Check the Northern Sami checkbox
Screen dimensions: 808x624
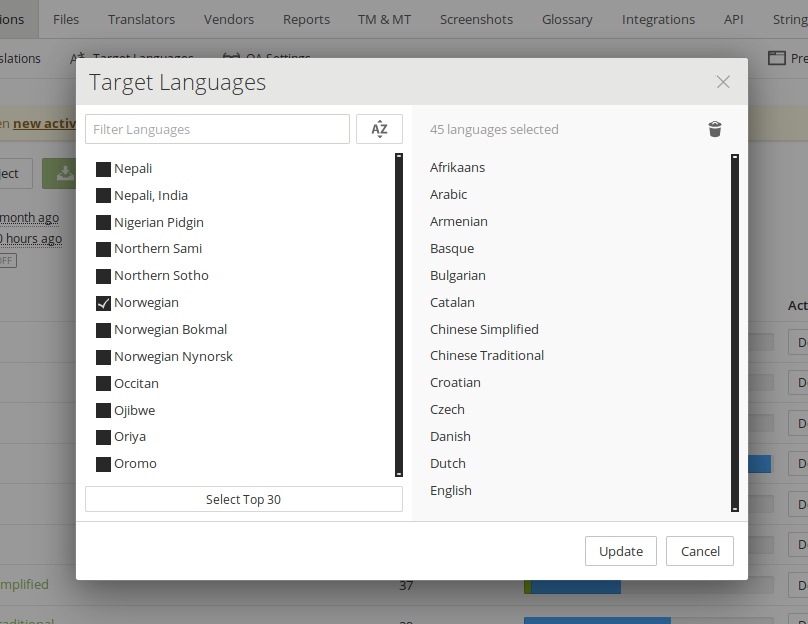point(103,249)
